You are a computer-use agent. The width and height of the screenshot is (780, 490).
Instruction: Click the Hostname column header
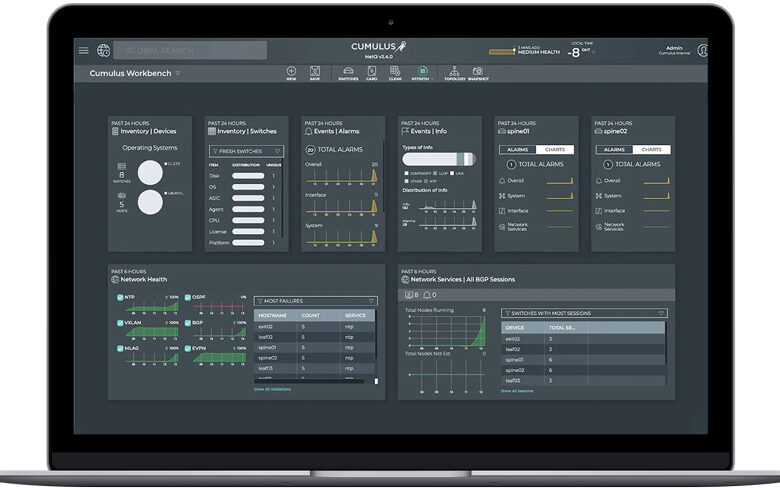click(273, 315)
